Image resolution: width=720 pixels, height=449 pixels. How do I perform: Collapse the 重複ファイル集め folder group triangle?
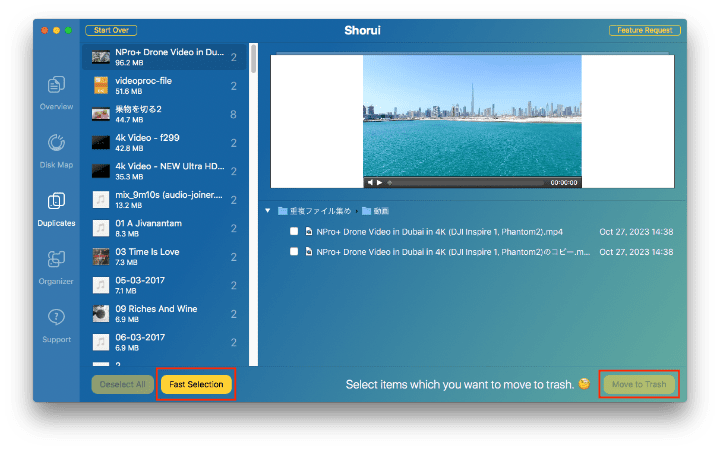[268, 211]
